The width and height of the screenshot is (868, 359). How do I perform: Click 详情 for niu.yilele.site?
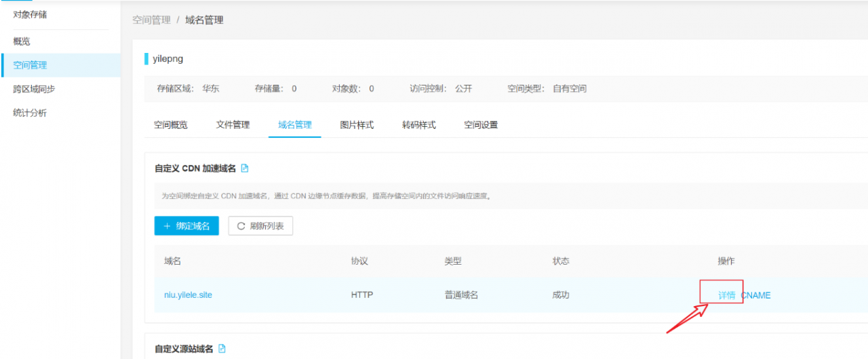tap(727, 295)
